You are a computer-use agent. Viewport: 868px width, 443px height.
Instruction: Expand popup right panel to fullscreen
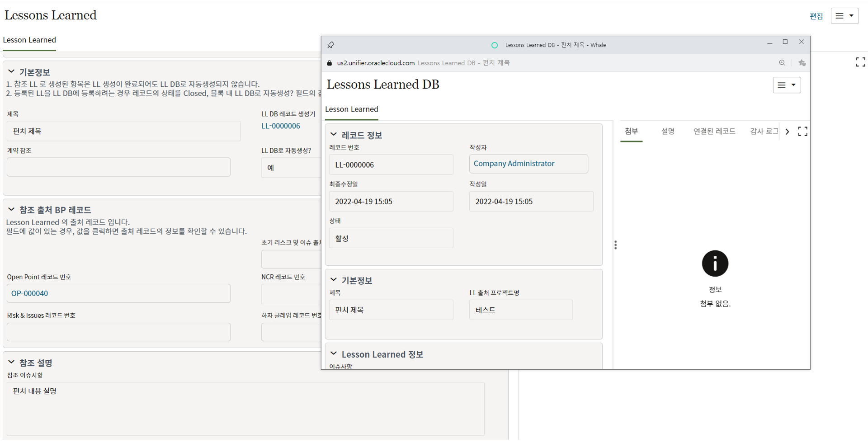click(802, 132)
